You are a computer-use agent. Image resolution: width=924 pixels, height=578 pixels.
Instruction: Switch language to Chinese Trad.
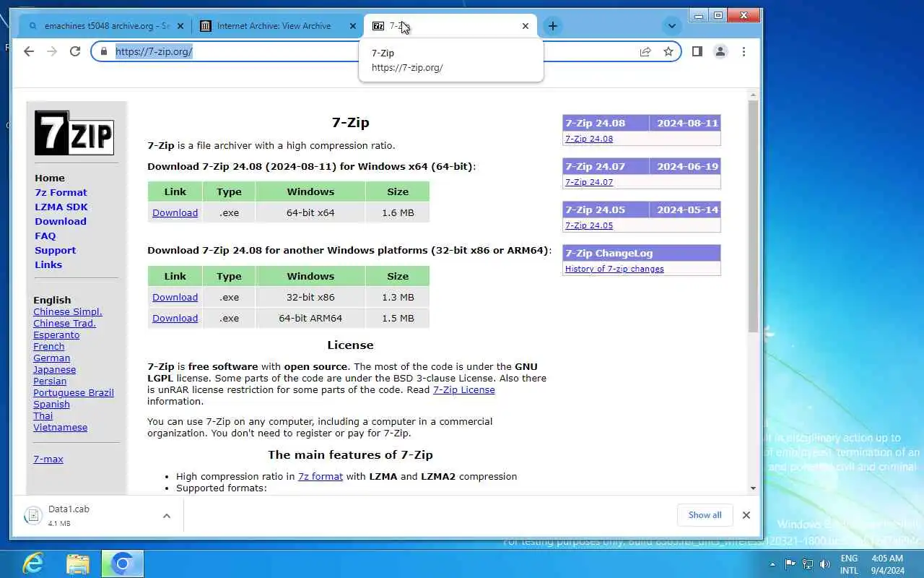tap(64, 323)
